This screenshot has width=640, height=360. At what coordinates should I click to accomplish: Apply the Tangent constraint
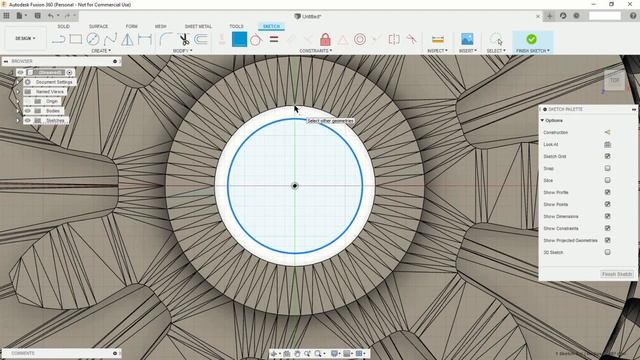pos(256,40)
